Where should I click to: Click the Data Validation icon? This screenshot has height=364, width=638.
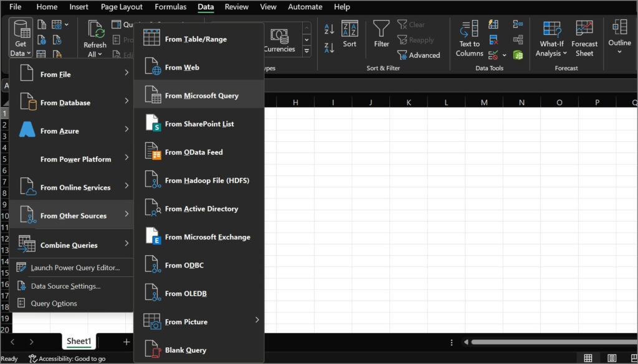click(493, 55)
